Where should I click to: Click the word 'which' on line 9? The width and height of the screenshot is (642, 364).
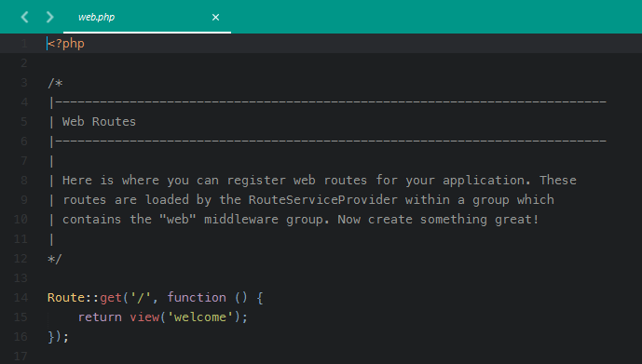535,199
